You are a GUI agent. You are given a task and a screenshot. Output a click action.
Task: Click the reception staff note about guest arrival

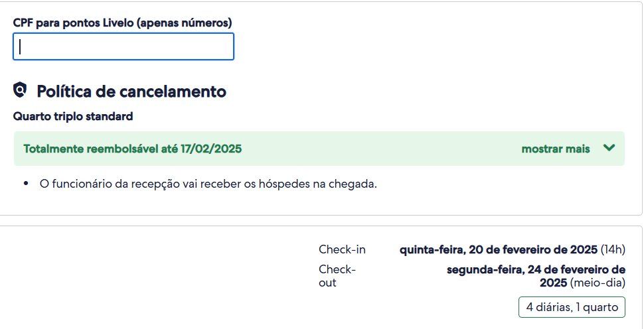tap(208, 184)
